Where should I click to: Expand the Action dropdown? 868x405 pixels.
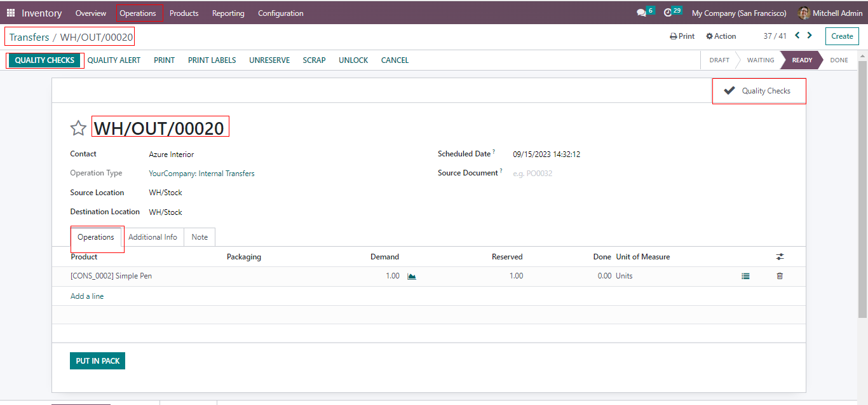[721, 36]
